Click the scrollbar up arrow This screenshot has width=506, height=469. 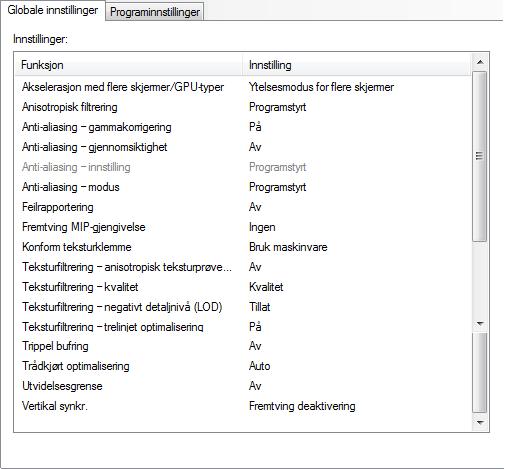pos(480,62)
